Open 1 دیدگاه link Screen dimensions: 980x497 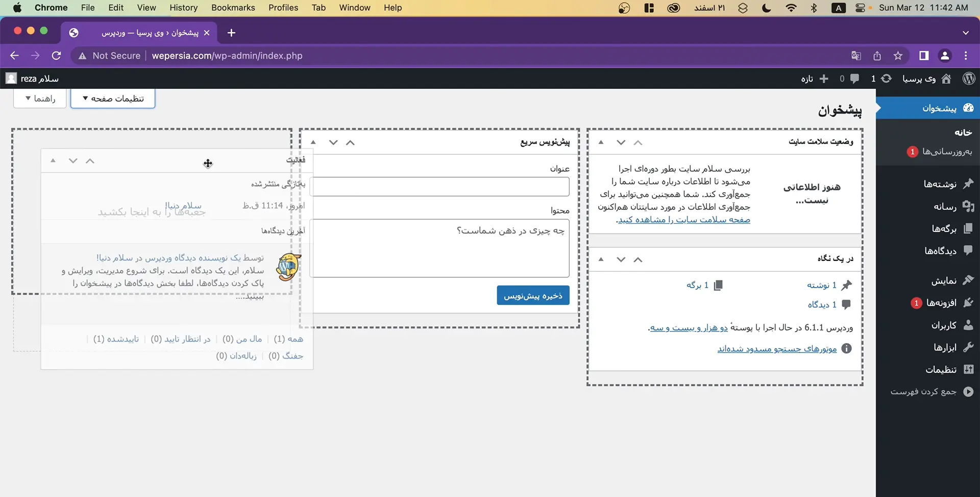tap(822, 304)
